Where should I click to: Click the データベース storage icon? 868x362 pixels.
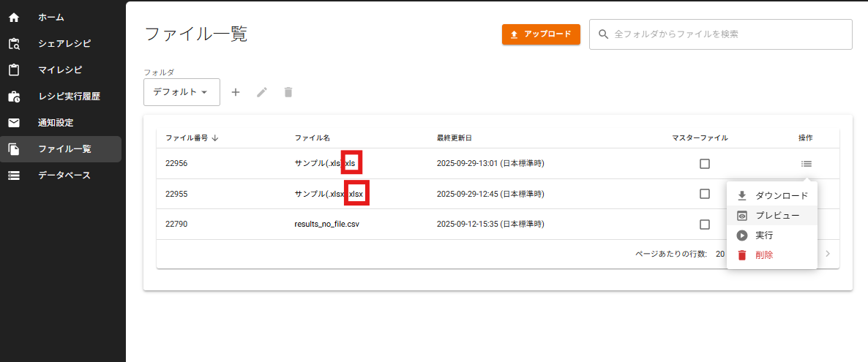click(14, 176)
